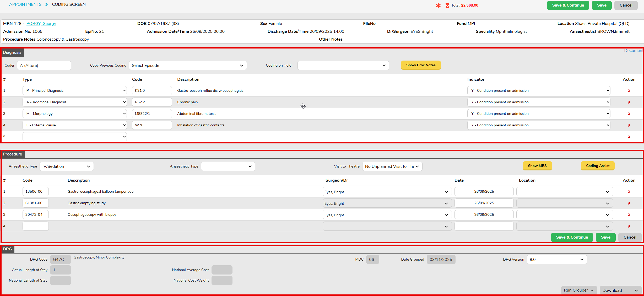Image resolution: width=644 pixels, height=296 pixels.
Task: Click the red asterisk icon near Total
Action: (438, 6)
